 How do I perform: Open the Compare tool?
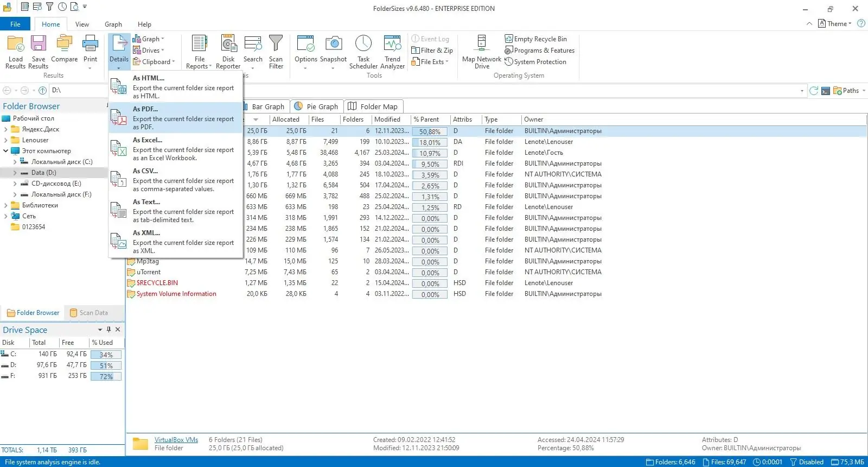[64, 49]
